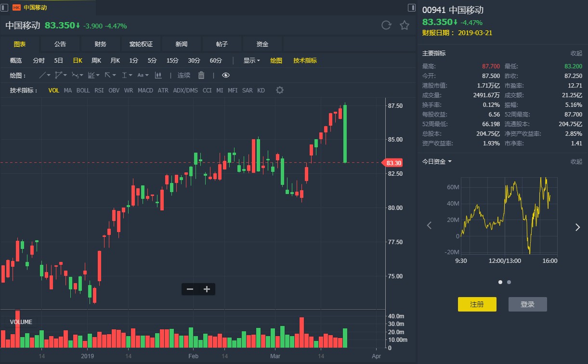Open the 财务 tab
The width and height of the screenshot is (588, 364).
101,43
